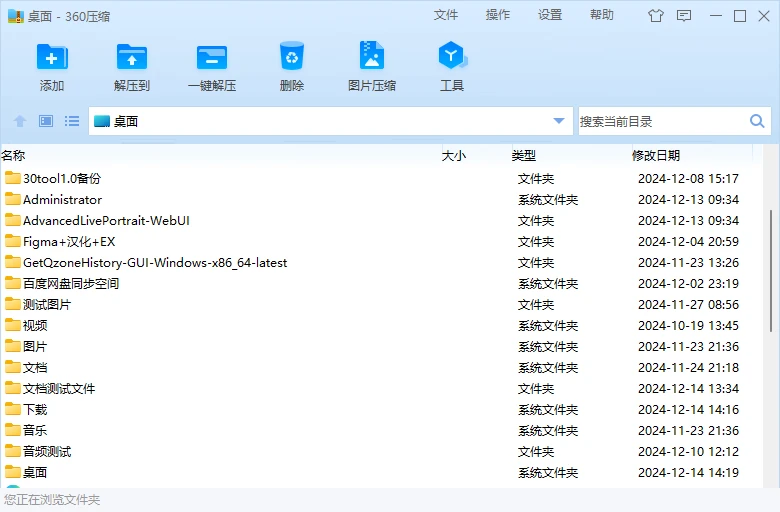Click 文件夹 type in AdvancedLivePortrait-WebUI row

(536, 220)
